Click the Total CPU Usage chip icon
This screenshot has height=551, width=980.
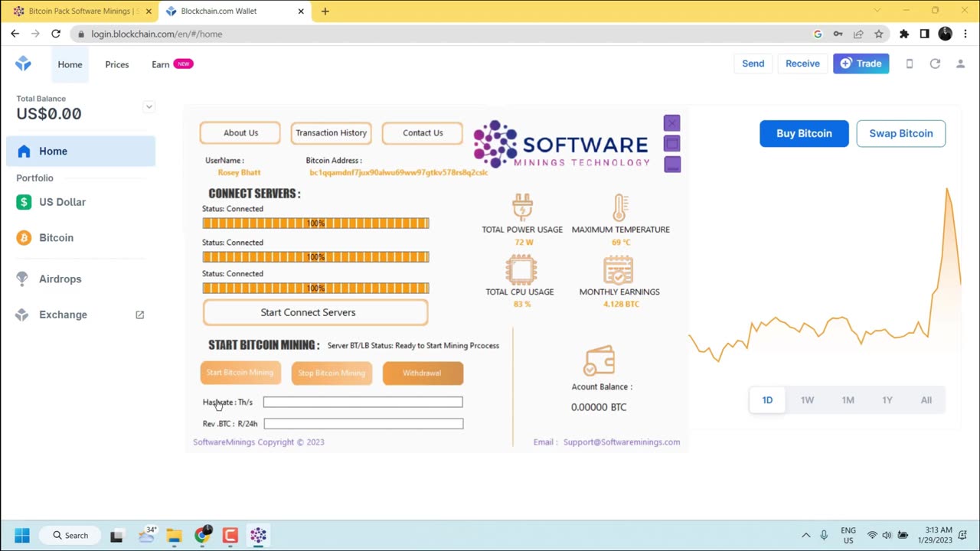(x=521, y=270)
